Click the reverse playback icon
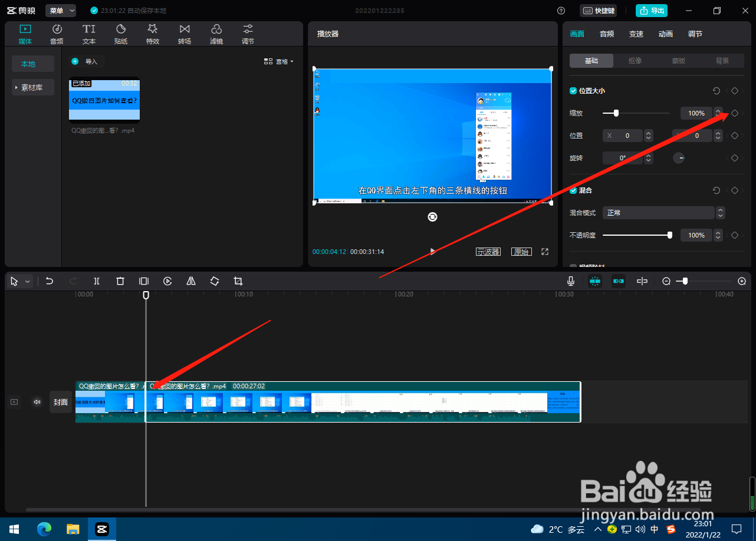Screen dimensions: 756x541 167,281
